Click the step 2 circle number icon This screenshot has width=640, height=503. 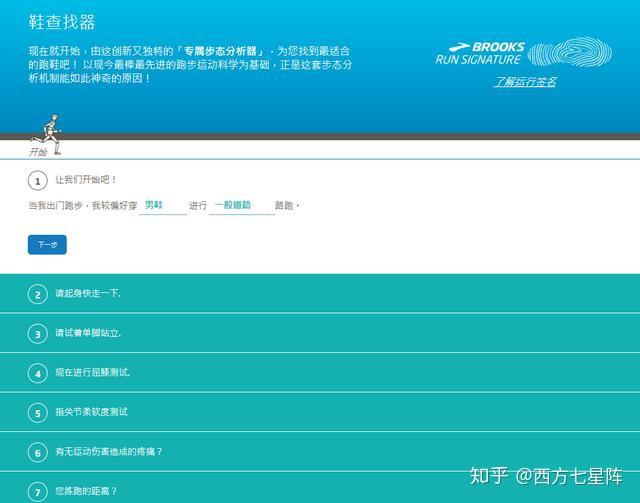38,294
